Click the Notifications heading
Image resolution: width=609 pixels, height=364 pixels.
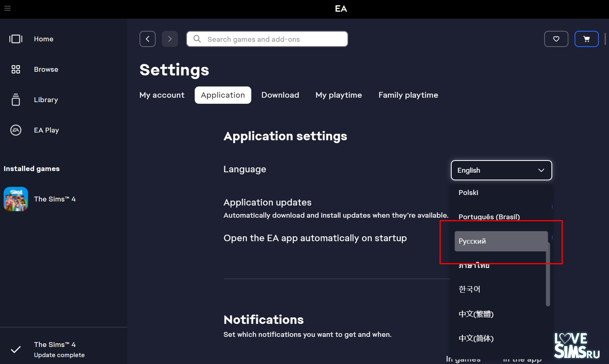point(264,319)
